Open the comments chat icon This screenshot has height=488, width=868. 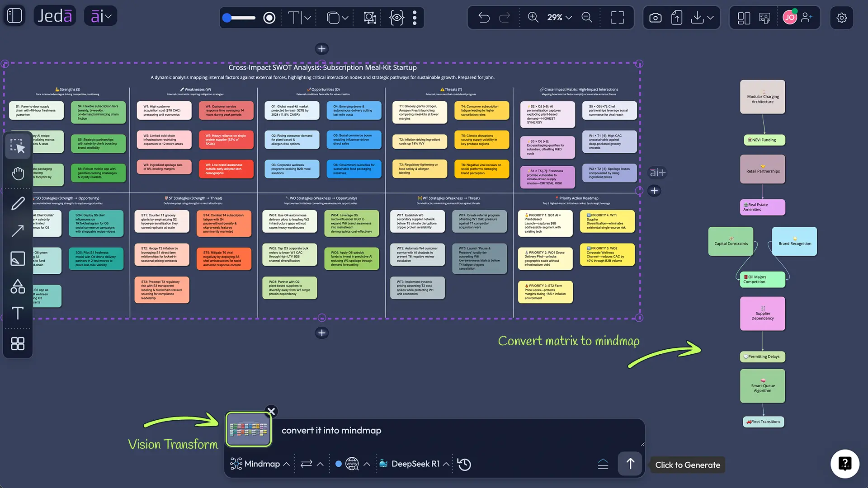coord(764,18)
